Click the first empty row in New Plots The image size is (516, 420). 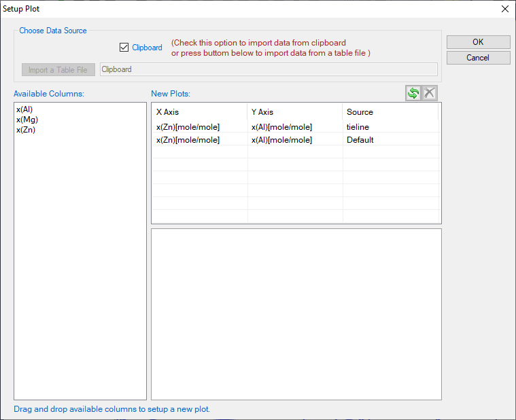tap(296, 153)
